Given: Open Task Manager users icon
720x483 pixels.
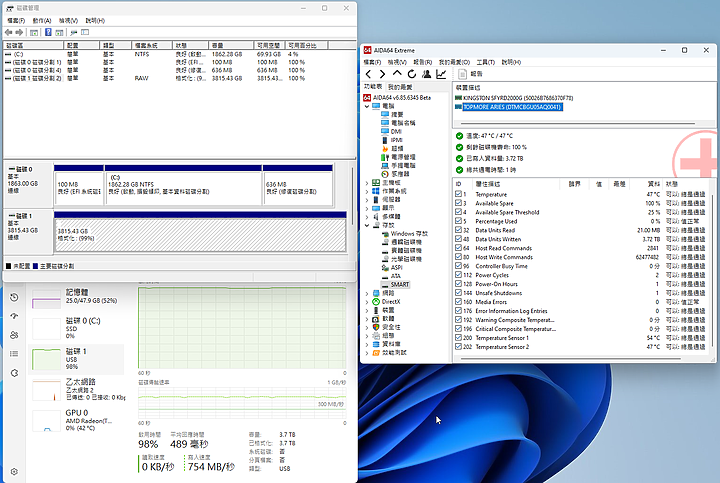Looking at the screenshot, I should [x=14, y=335].
